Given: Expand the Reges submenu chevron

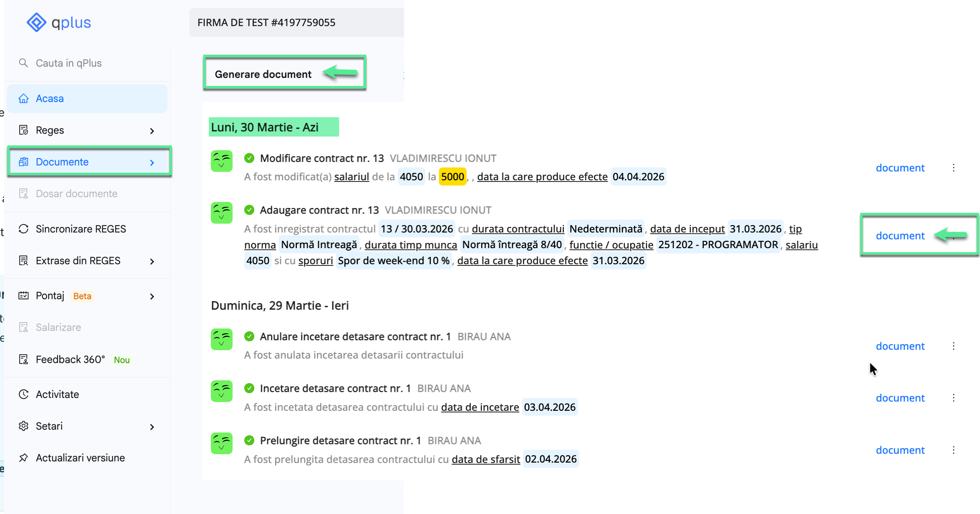Looking at the screenshot, I should click(152, 131).
